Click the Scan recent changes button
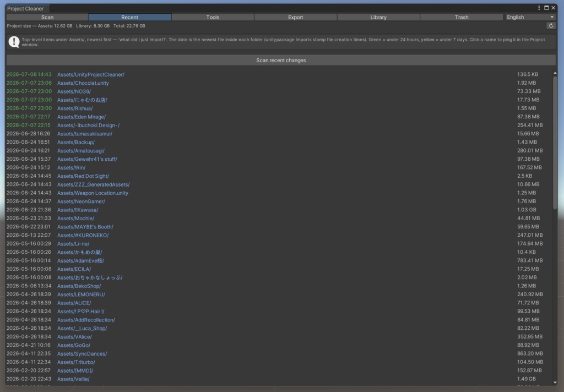564x392 pixels. (x=281, y=60)
